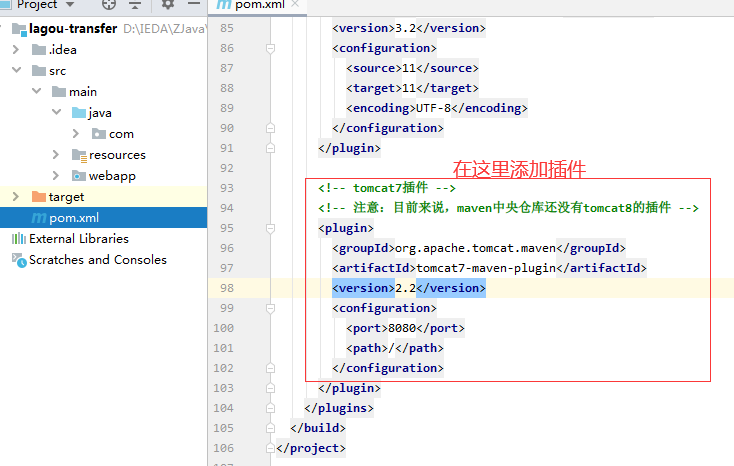
Task: Click the closing project tag
Action: tap(311, 448)
